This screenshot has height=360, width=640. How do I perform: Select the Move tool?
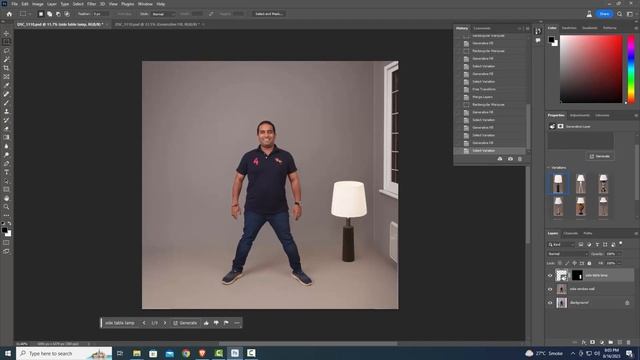tap(6, 33)
